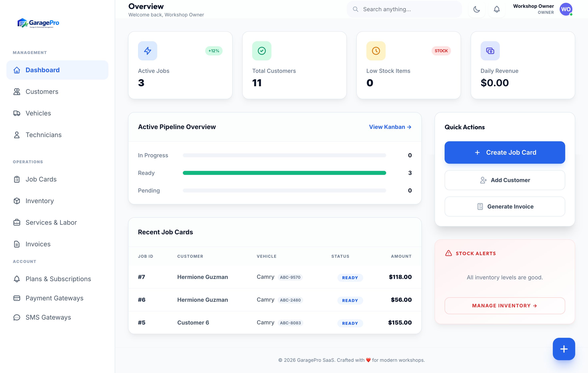Open notifications via the bell icon
This screenshot has height=373, width=588.
pyautogui.click(x=496, y=9)
